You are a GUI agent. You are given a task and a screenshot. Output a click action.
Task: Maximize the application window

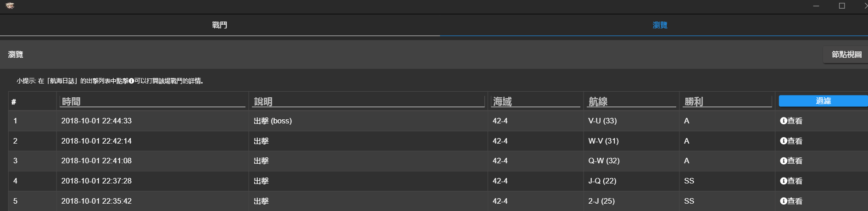842,6
